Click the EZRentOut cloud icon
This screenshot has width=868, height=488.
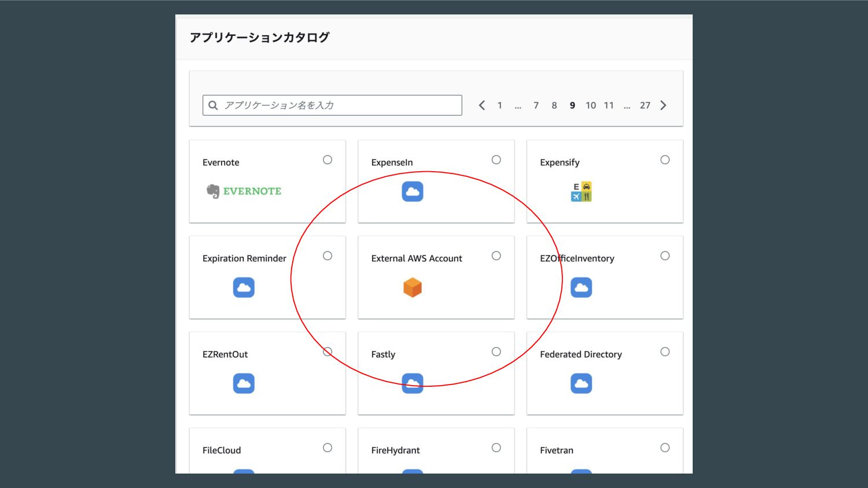(x=244, y=383)
